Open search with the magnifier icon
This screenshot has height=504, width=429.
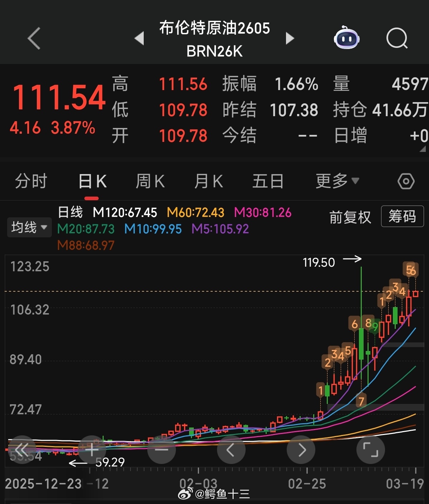[x=397, y=38]
